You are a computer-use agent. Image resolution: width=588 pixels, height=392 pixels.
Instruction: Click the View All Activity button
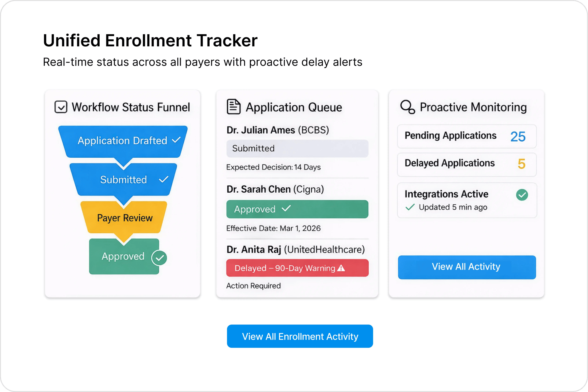466,267
